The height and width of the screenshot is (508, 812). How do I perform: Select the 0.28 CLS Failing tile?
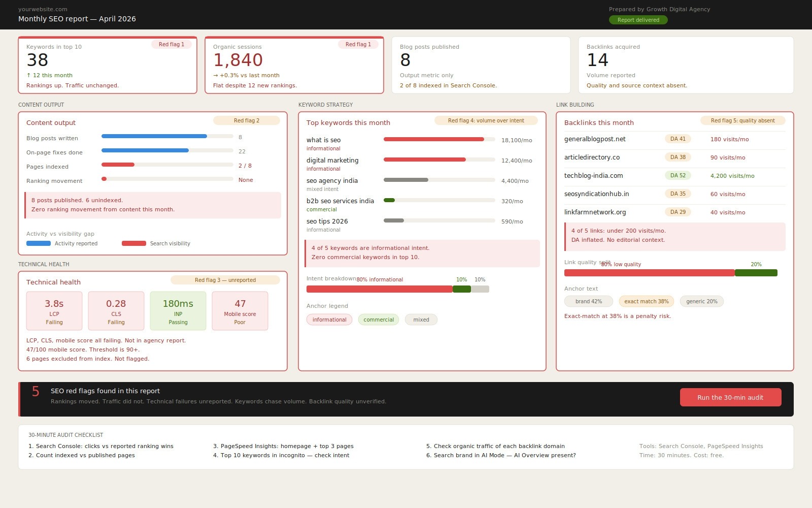point(116,311)
